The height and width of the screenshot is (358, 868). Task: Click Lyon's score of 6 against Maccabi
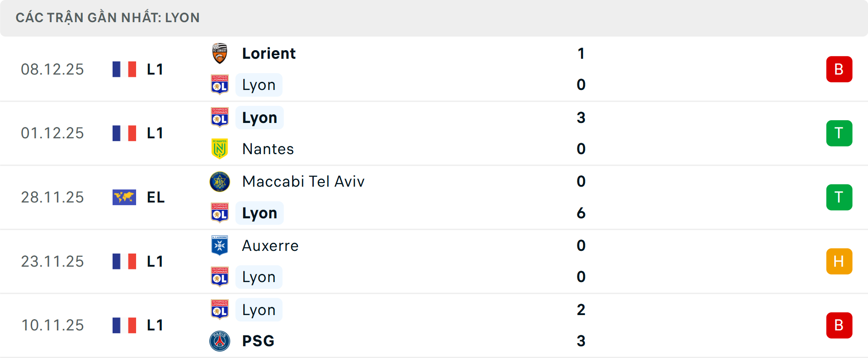[581, 213]
